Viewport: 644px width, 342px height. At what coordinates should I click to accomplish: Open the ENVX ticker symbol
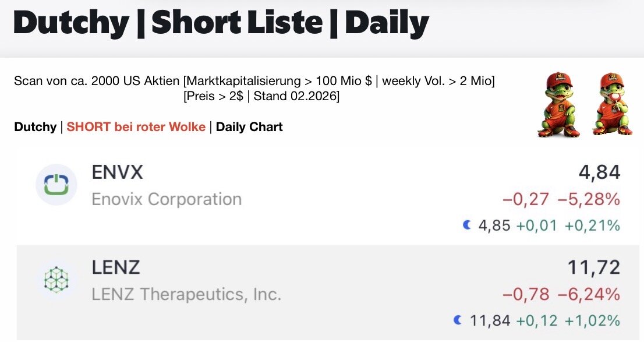(x=117, y=172)
